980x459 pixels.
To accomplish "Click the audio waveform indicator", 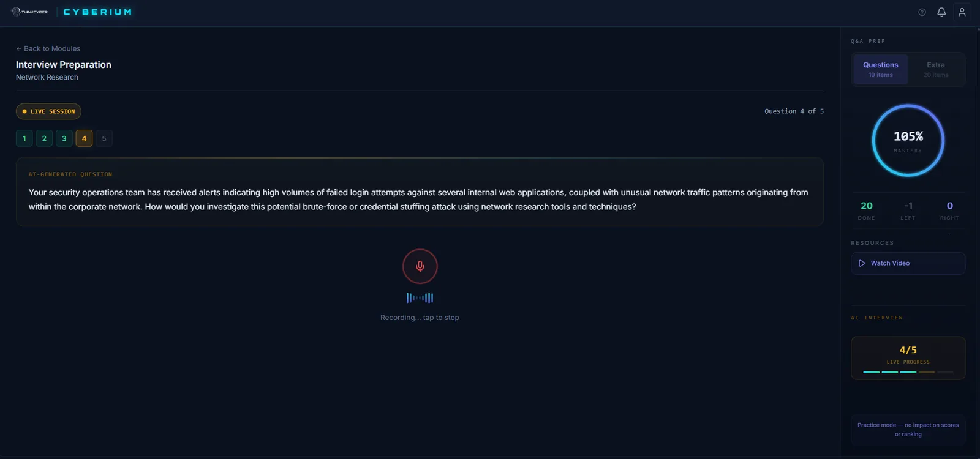I will (420, 298).
